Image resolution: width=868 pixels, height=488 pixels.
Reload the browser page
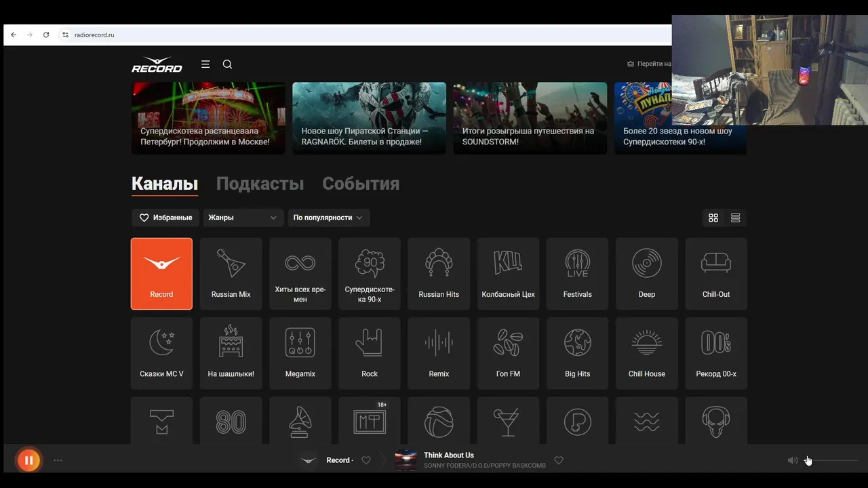pyautogui.click(x=46, y=35)
